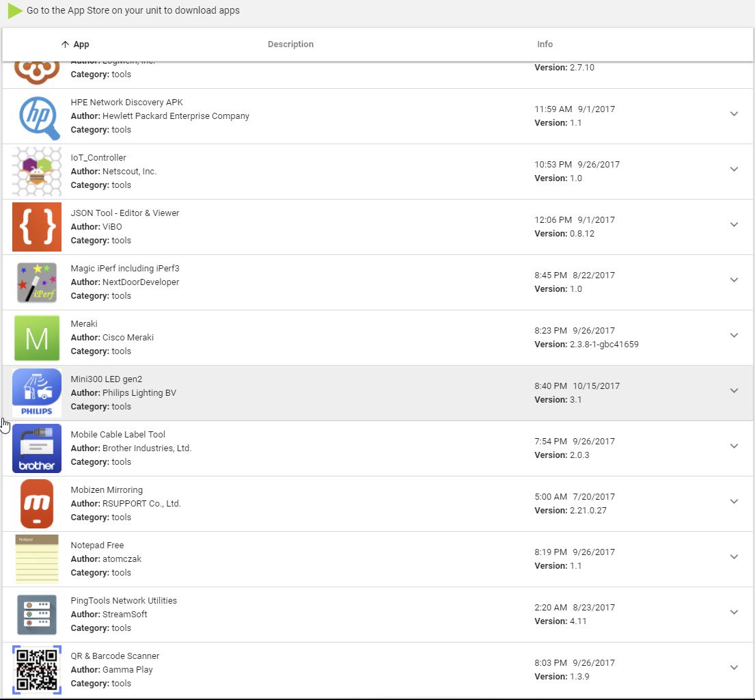Click the green Meraki app icon
This screenshot has width=755, height=700.
point(37,338)
